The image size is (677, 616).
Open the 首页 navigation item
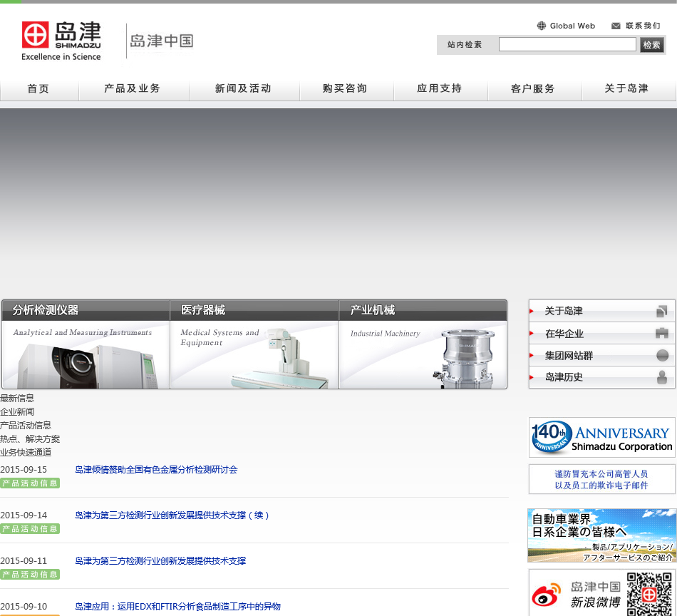tap(39, 89)
